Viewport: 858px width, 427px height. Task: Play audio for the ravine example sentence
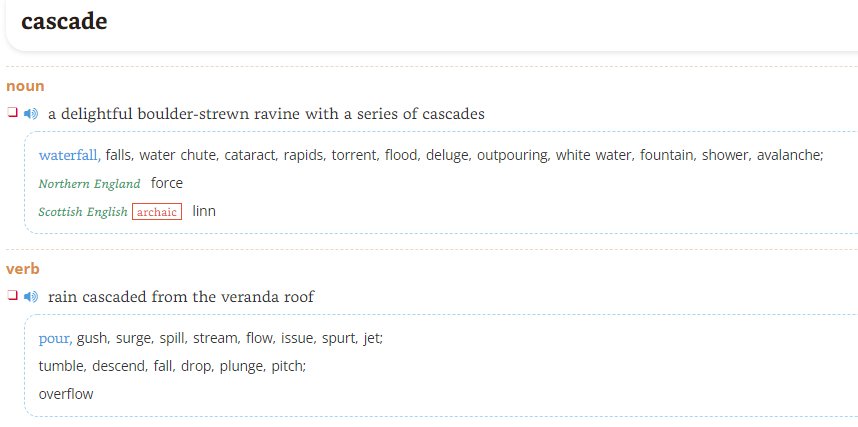[31, 114]
